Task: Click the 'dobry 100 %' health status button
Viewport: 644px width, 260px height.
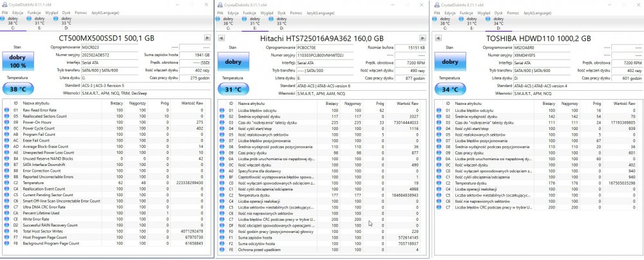Action: click(18, 62)
